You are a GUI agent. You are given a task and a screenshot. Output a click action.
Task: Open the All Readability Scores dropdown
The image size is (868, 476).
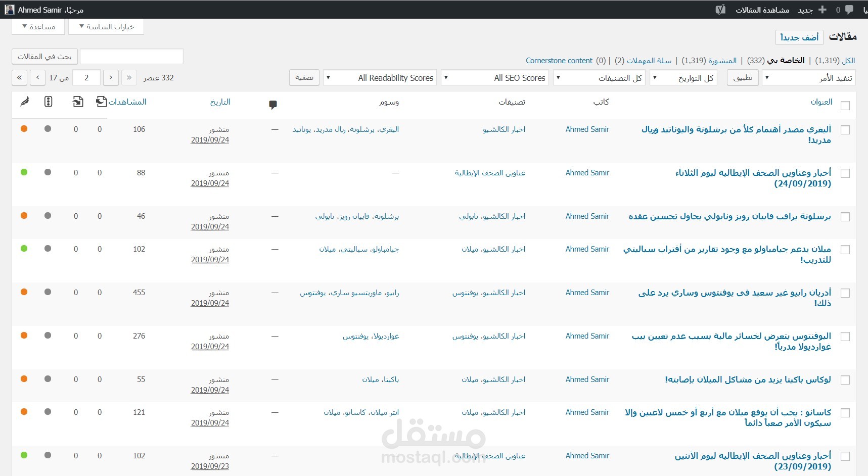coord(380,78)
